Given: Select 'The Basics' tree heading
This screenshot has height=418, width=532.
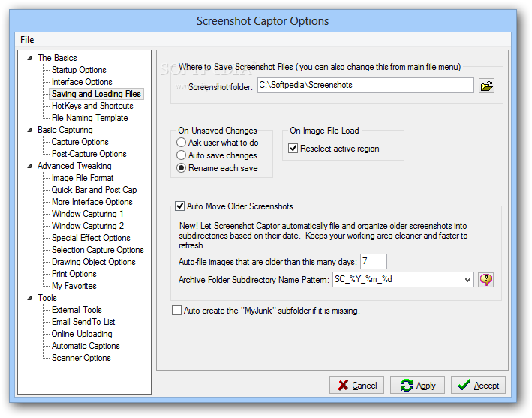Looking at the screenshot, I should pyautogui.click(x=57, y=58).
